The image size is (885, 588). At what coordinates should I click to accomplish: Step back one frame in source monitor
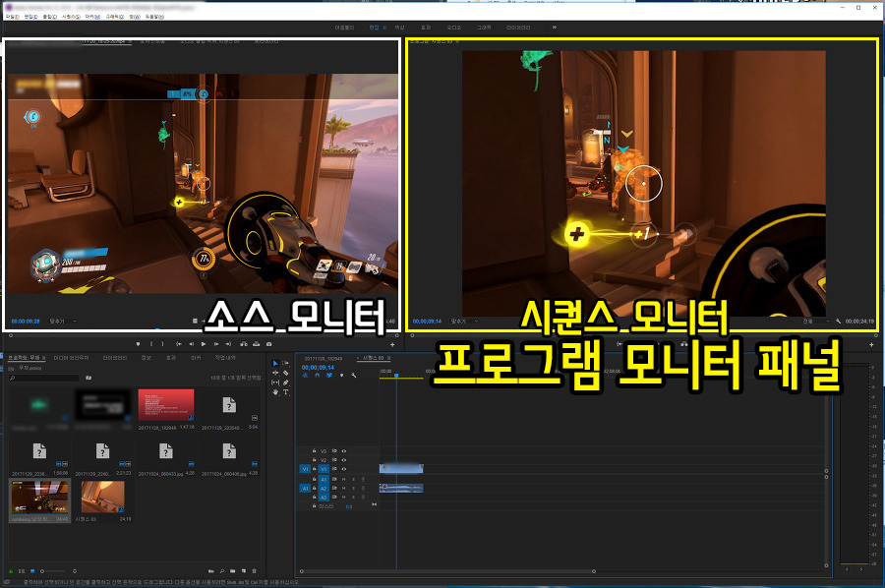pyautogui.click(x=192, y=344)
